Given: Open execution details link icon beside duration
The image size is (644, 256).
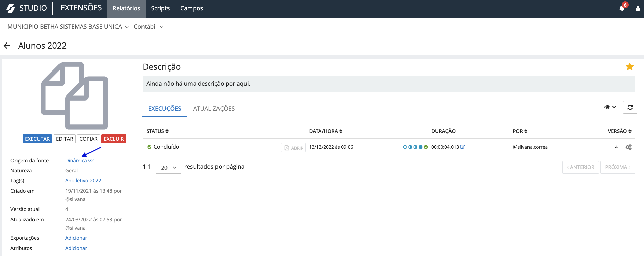Looking at the screenshot, I should tap(463, 147).
